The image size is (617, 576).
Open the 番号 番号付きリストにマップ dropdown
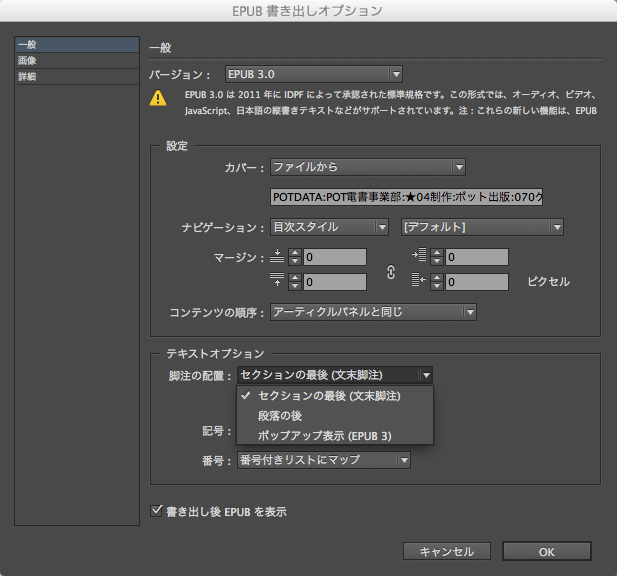click(323, 460)
